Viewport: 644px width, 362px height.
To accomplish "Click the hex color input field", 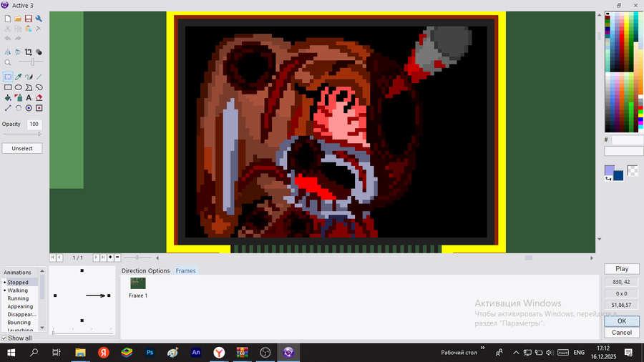I will [627, 140].
